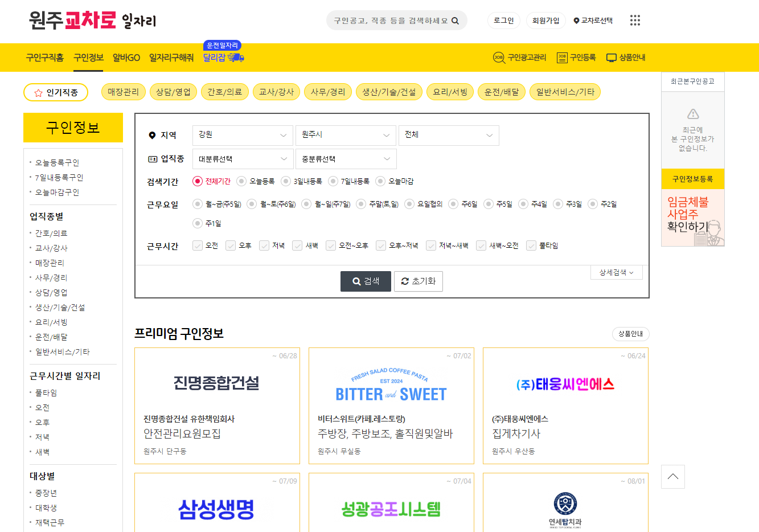Choose 주말(토,일) working days radio
The width and height of the screenshot is (759, 532).
coord(361,204)
